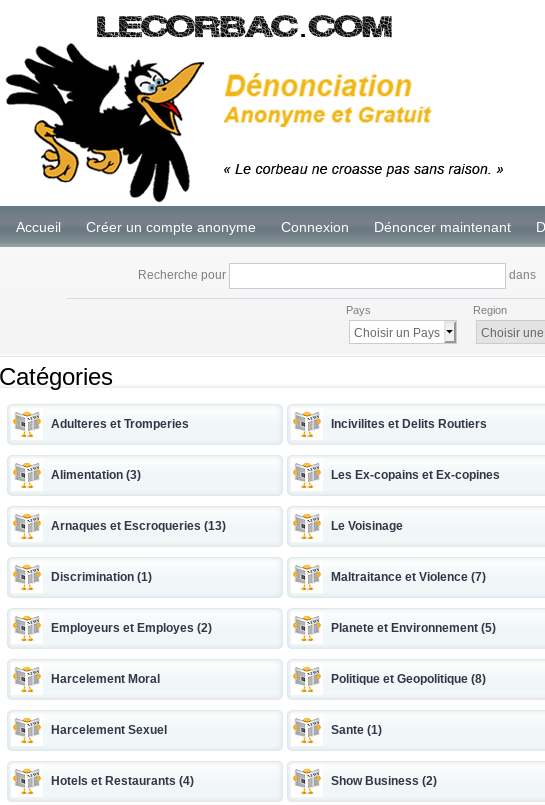Click the newspaper icon beside Arnaques et Escroqueries
This screenshot has height=805, width=545.
(27, 526)
